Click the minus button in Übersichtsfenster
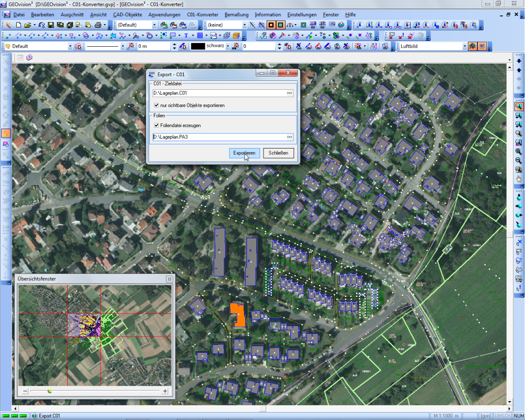Screen dimensions: 525x420 coord(25,391)
